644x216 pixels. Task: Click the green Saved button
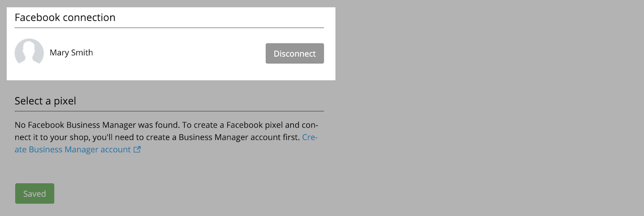[35, 194]
